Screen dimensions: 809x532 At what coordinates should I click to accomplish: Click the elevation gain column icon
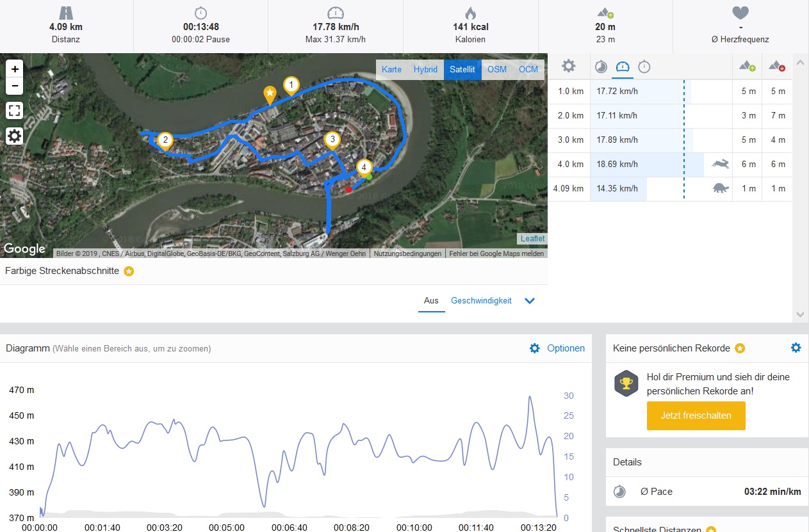tap(748, 66)
